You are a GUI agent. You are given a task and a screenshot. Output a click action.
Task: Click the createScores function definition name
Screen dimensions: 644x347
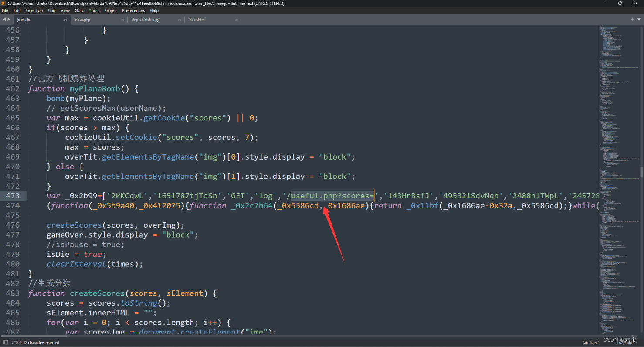[x=97, y=293]
